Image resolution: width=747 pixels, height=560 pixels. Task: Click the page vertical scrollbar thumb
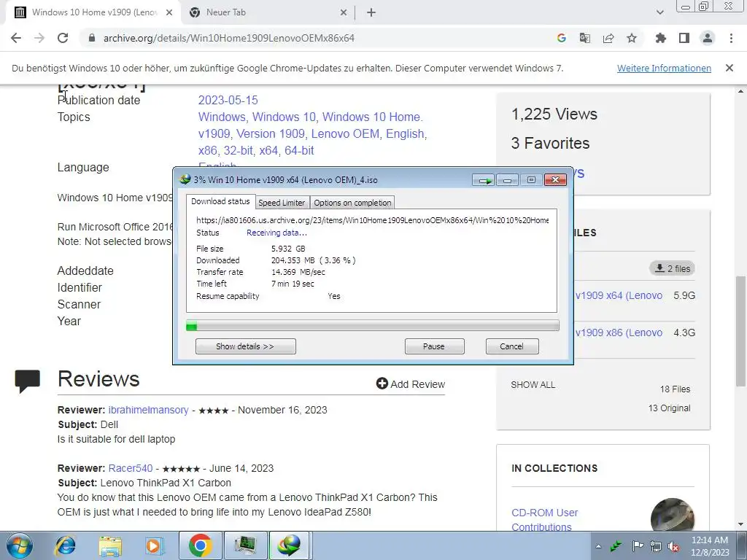pos(741,331)
